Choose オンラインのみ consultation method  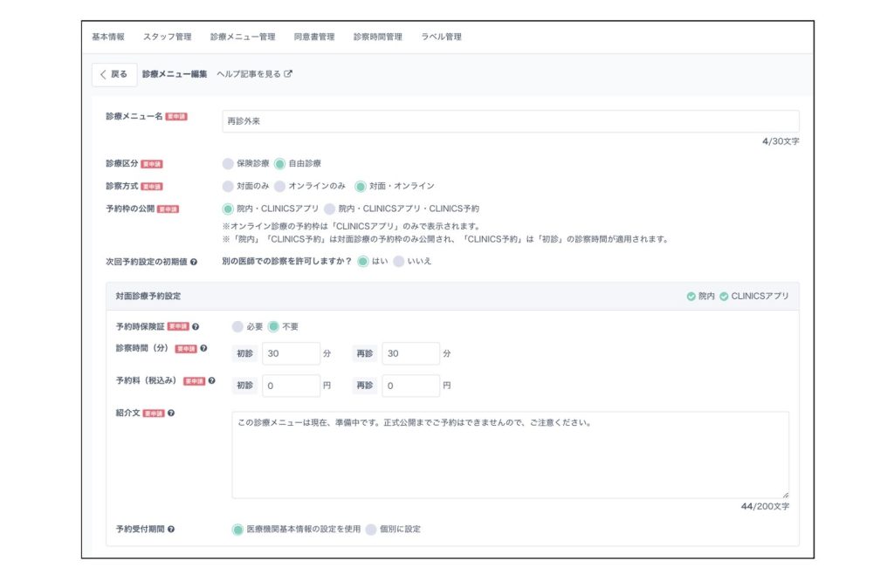coord(280,186)
